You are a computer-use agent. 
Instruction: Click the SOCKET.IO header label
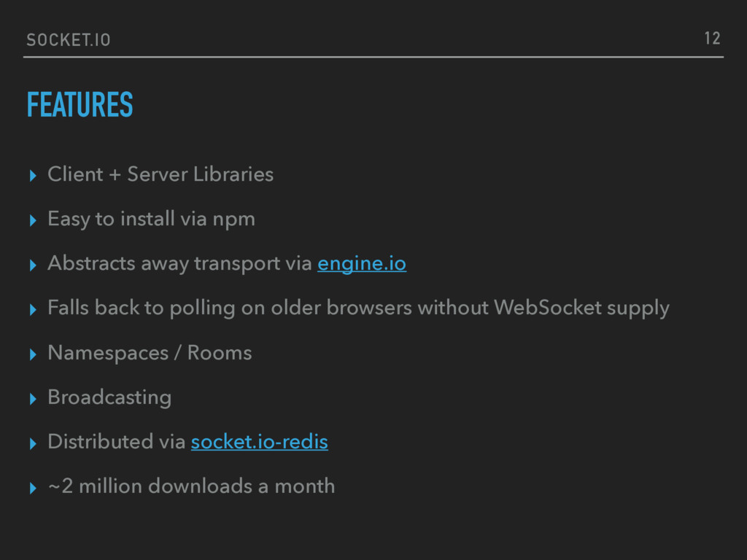pos(69,39)
